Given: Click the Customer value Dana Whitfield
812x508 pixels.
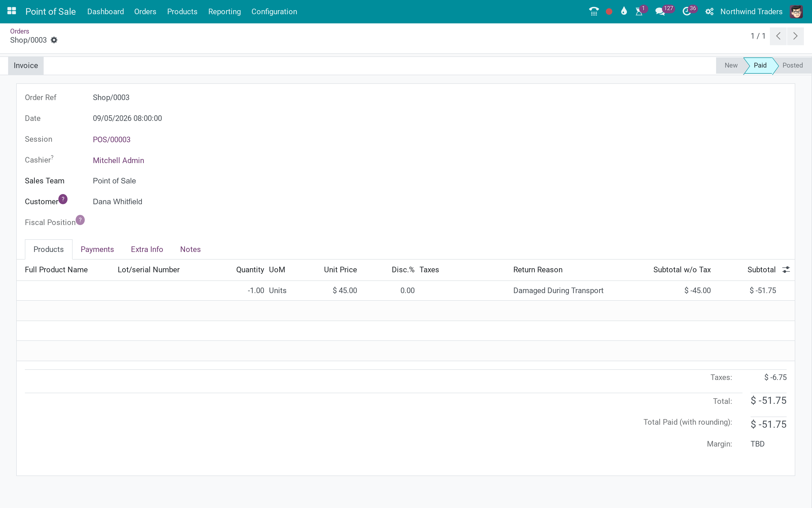Looking at the screenshot, I should point(117,202).
